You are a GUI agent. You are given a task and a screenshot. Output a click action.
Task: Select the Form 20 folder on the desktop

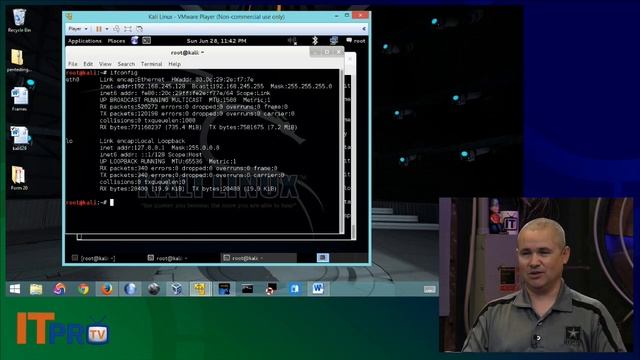pyautogui.click(x=19, y=178)
